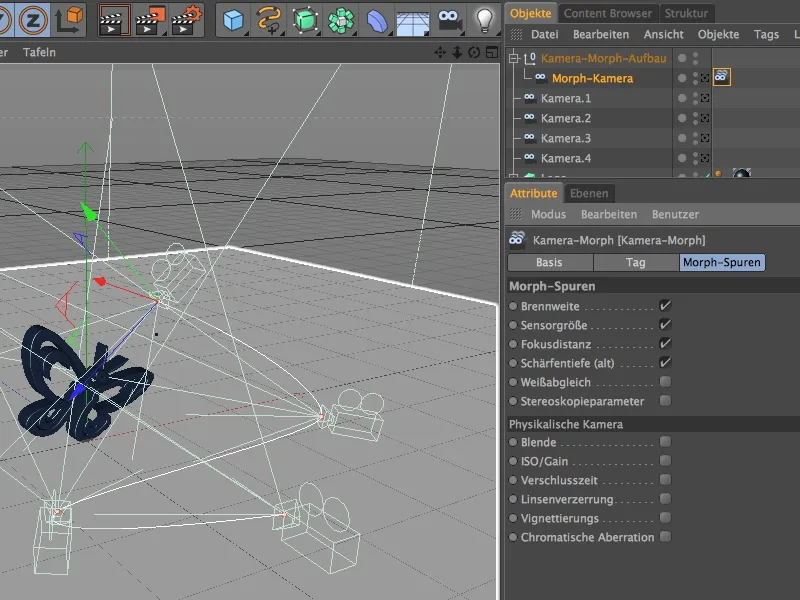Click the Kamera-Morph tag on Morph-Kamera
Screen dimensions: 800x600
point(721,77)
